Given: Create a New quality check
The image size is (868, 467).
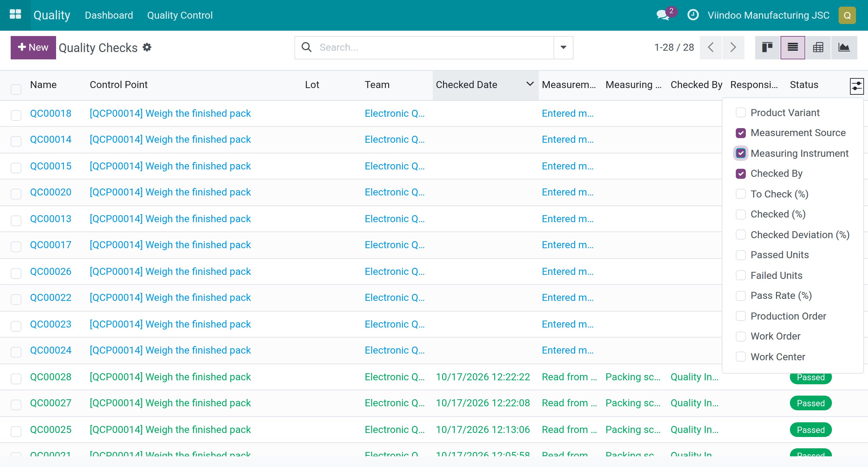Looking at the screenshot, I should click(x=33, y=47).
